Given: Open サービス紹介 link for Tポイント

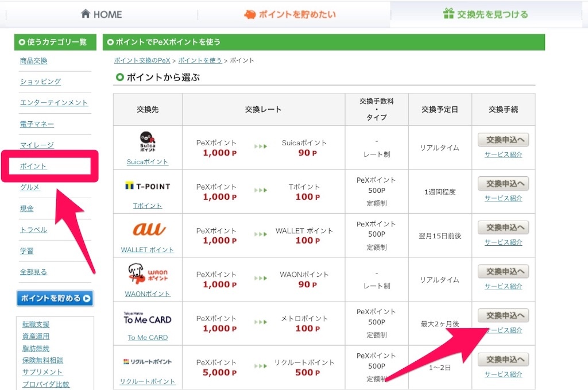Looking at the screenshot, I should point(503,198).
